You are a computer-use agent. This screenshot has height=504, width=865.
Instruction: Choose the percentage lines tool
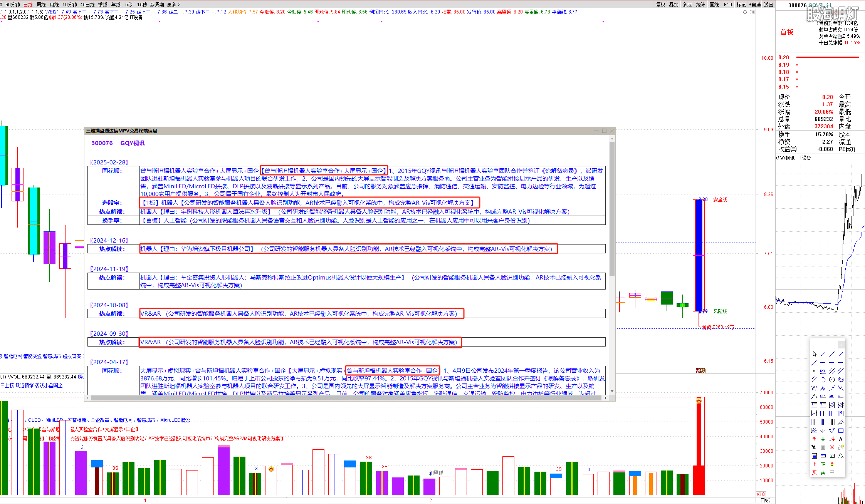click(x=814, y=404)
